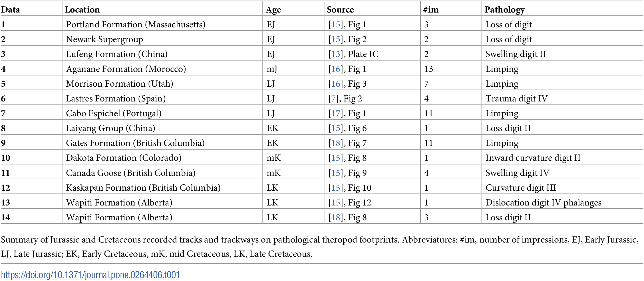Open citation [17] for Cabo Espichel

click(x=335, y=113)
